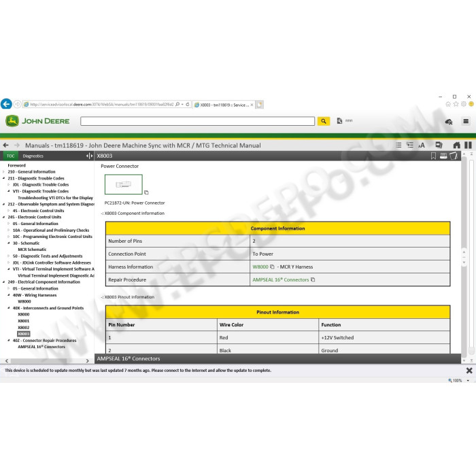The width and height of the screenshot is (476, 476).
Task: Select W8000 in the TOC tree
Action: [24, 301]
